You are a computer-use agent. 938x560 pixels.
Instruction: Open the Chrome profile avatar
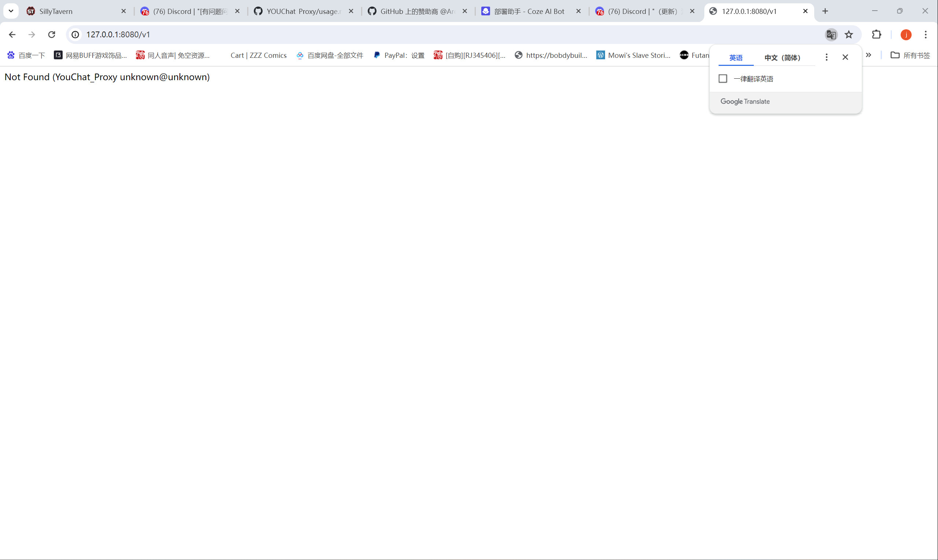coord(906,34)
